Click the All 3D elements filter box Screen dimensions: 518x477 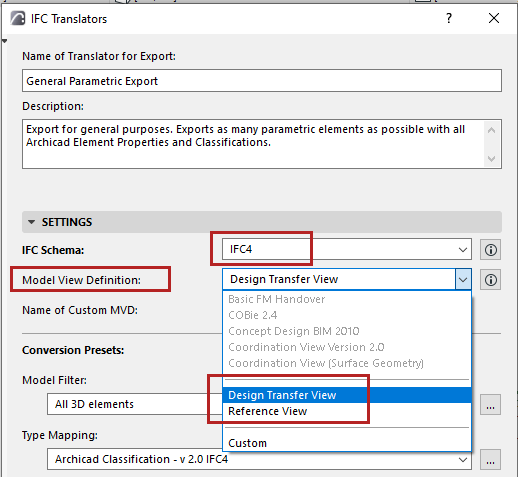click(135, 404)
